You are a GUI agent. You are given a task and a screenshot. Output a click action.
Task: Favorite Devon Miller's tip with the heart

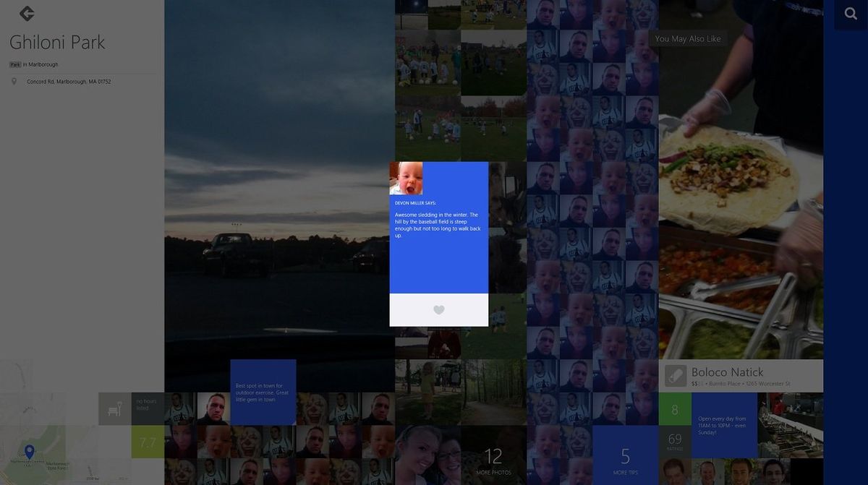[x=439, y=309]
